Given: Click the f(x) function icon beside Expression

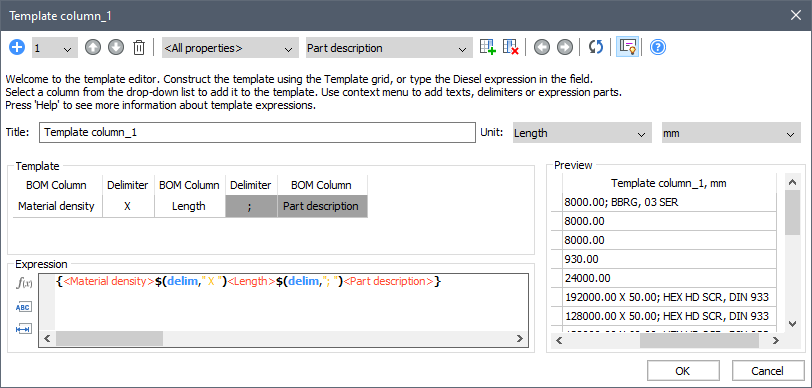Looking at the screenshot, I should [x=24, y=283].
